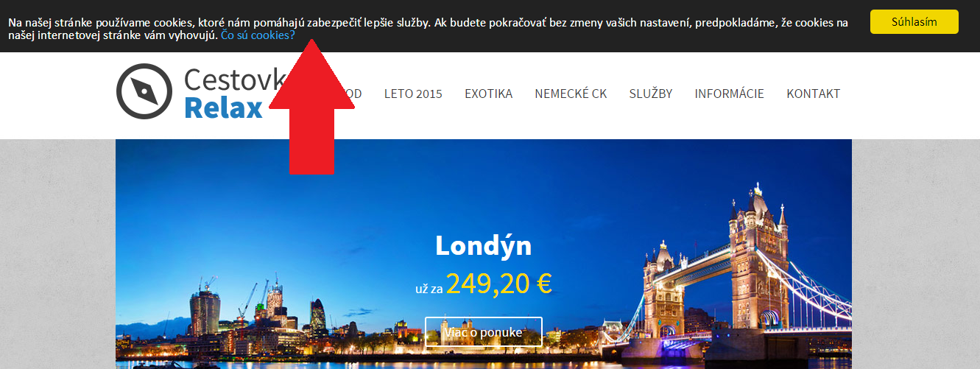Click the blue Relax word in the logo
980x369 pixels.
(x=223, y=108)
